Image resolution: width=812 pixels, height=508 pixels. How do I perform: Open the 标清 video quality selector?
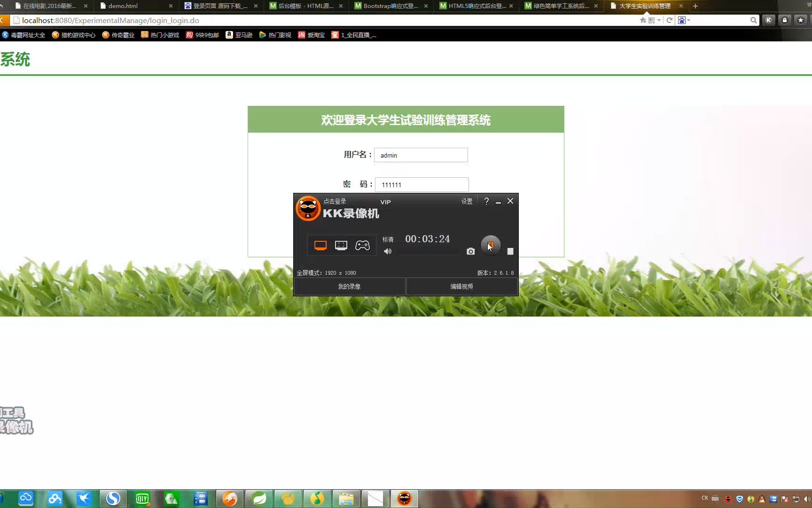pyautogui.click(x=388, y=239)
